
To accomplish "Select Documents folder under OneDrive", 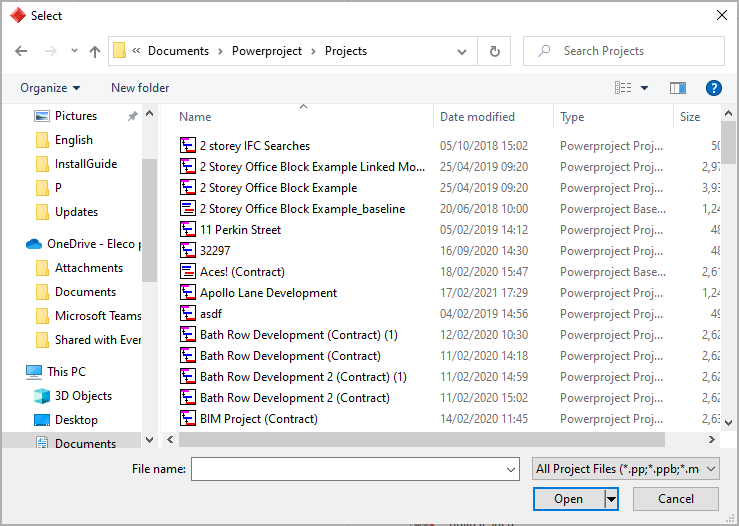I will [85, 292].
